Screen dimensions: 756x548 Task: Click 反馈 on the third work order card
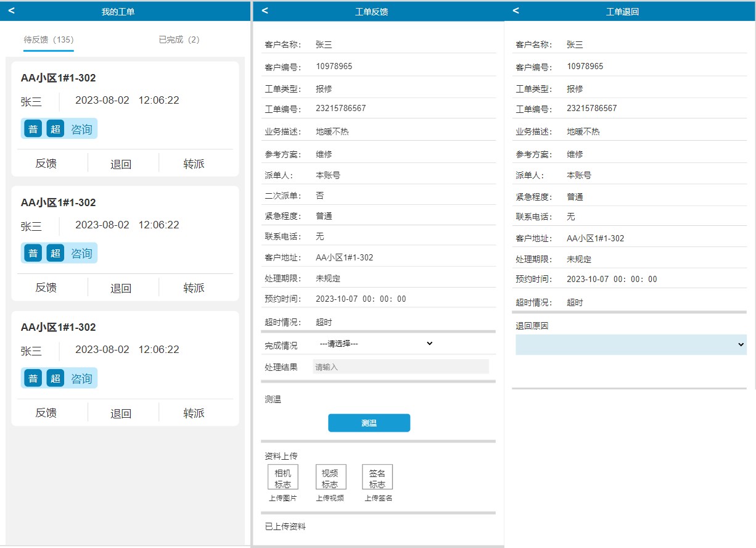[x=46, y=413]
